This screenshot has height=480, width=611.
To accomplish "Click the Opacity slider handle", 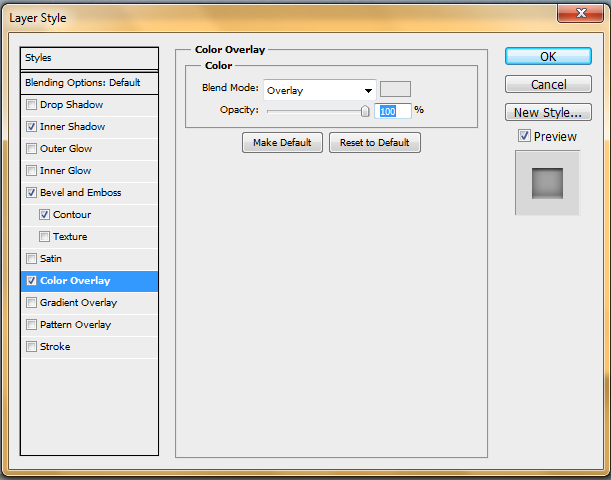I will click(365, 111).
